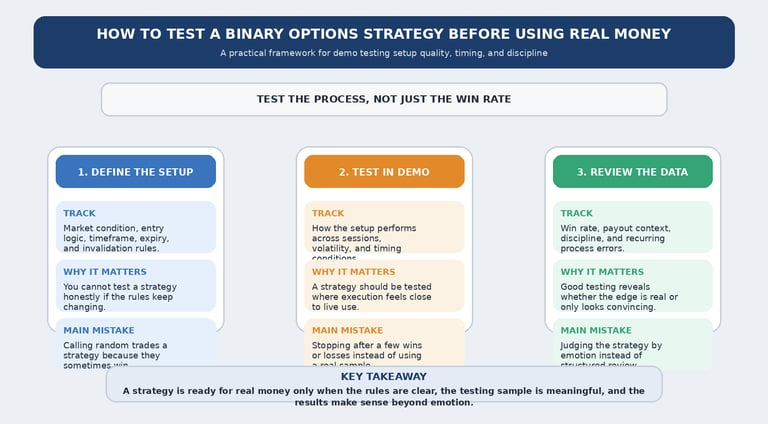Click the orange MAIN MISTAKE card
The width and height of the screenshot is (768, 424).
pos(384,343)
